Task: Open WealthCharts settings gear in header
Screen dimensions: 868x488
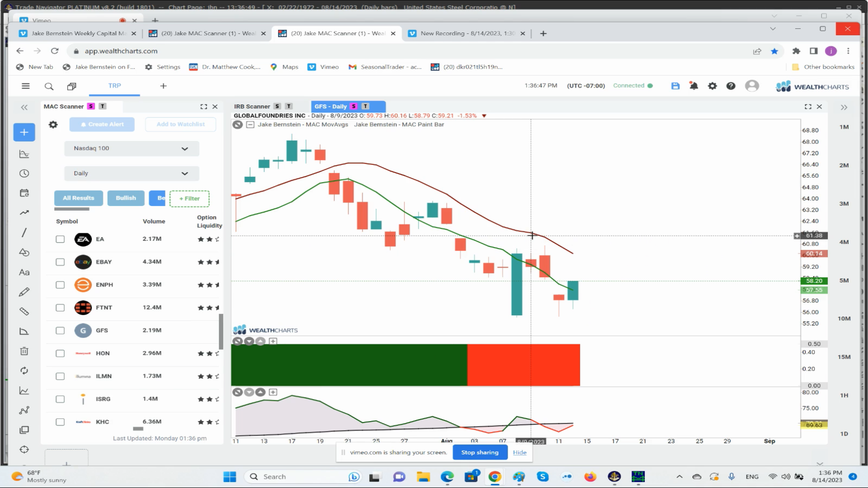Action: [712, 86]
